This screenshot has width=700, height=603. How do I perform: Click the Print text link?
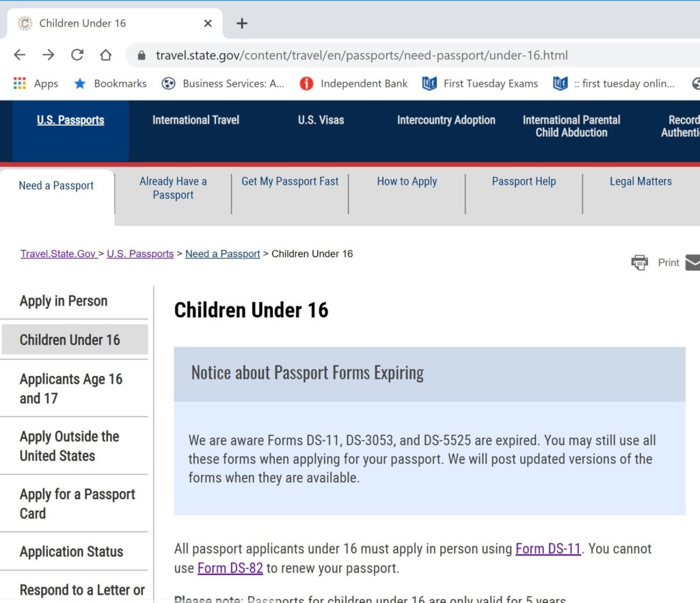[x=669, y=263]
